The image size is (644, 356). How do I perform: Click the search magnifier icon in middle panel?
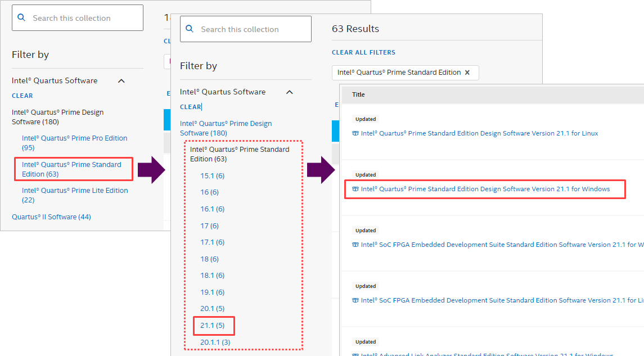190,28
